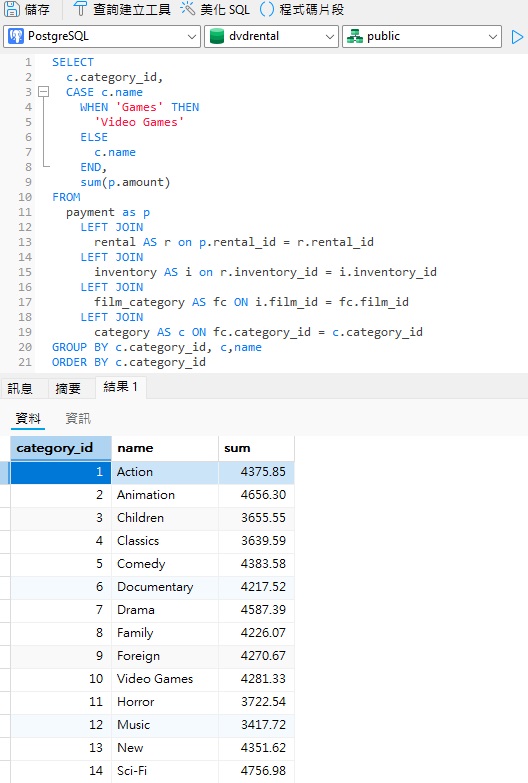Image resolution: width=528 pixels, height=783 pixels.
Task: Click the sum column header
Action: point(256,448)
